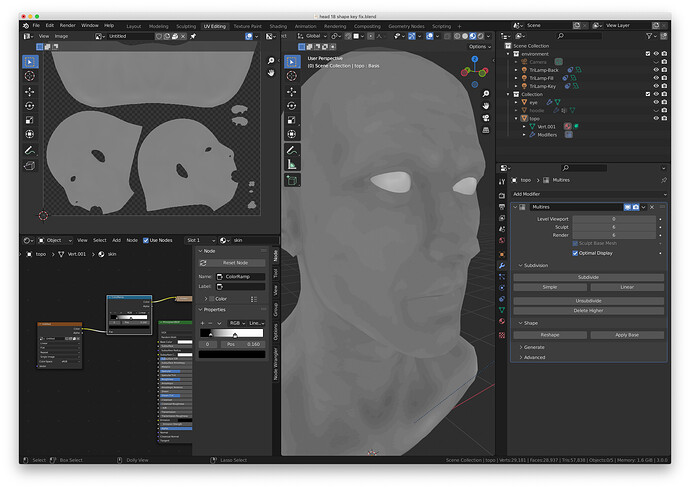Select rendered viewport shading mode

[x=481, y=36]
